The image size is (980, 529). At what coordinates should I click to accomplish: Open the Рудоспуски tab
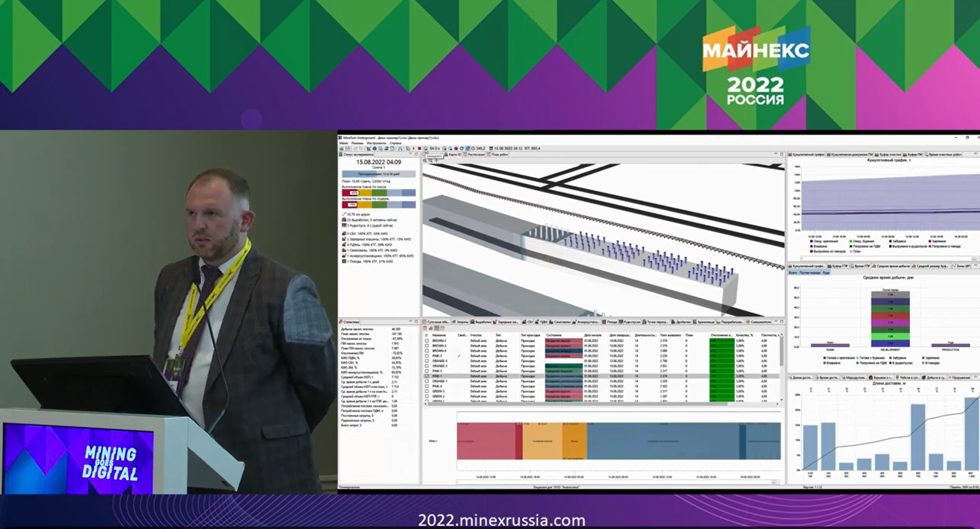coord(630,322)
